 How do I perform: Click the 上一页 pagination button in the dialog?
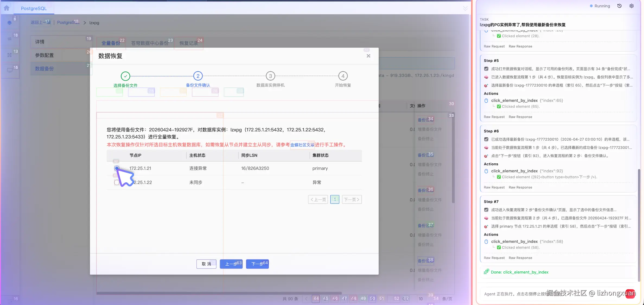(x=318, y=199)
